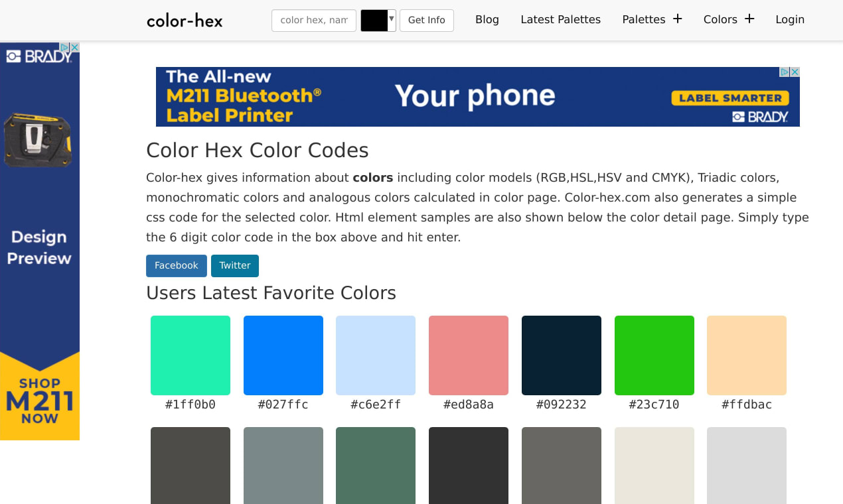The width and height of the screenshot is (843, 504).
Task: Open the #092232 hex code label
Action: click(x=562, y=405)
